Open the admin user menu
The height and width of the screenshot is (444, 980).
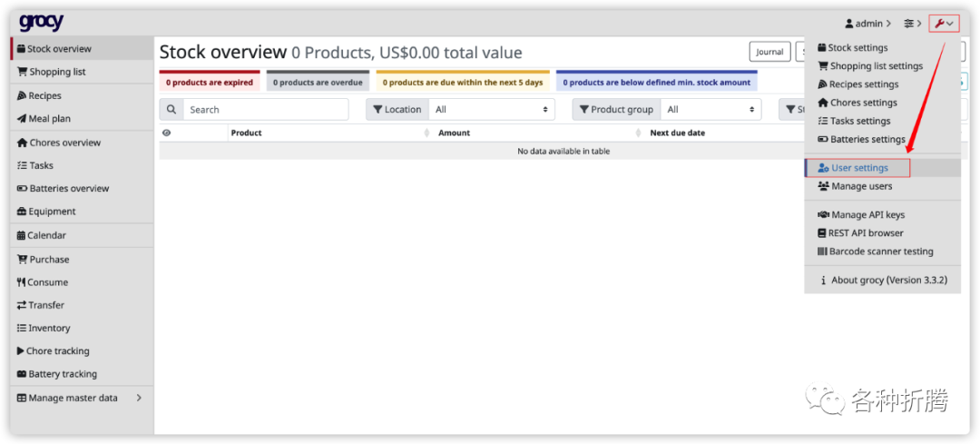(867, 24)
